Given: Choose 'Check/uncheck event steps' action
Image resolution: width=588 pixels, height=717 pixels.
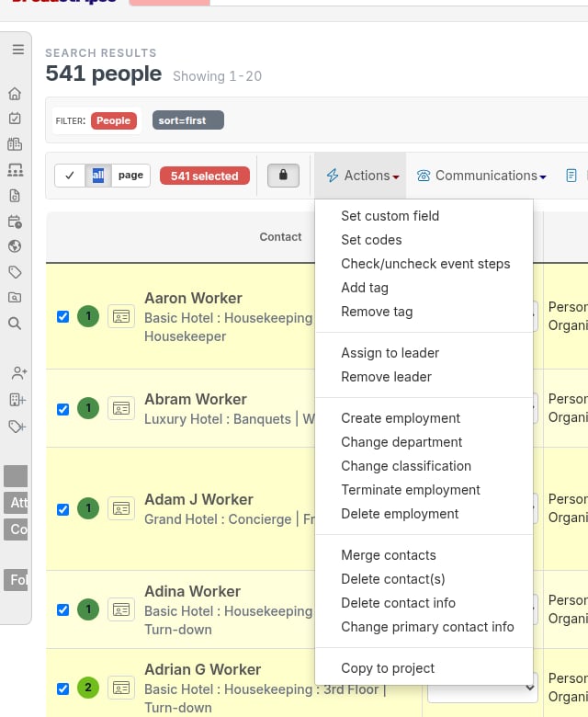Looking at the screenshot, I should (x=425, y=264).
